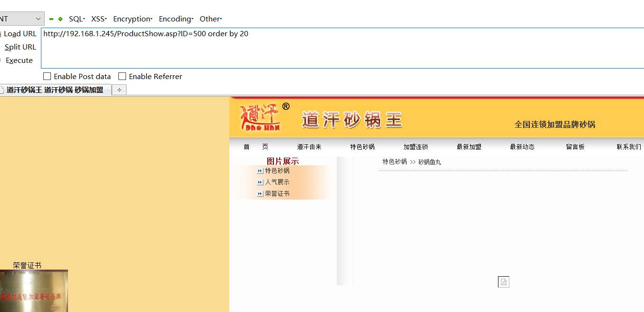Click the 道汗砂锅王 banner title
The image size is (644, 312).
352,120
